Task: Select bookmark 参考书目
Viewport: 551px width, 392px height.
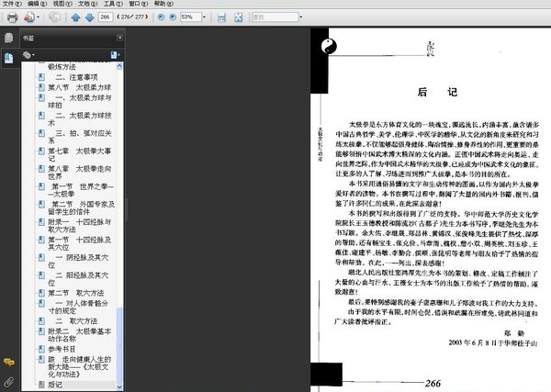Action: [x=62, y=349]
